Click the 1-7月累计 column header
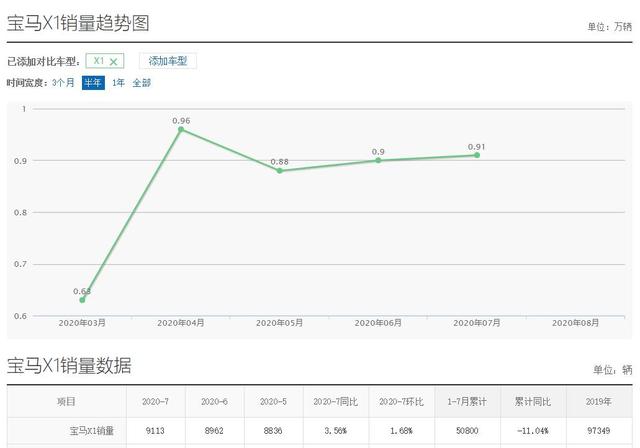The image size is (640, 448). [467, 401]
